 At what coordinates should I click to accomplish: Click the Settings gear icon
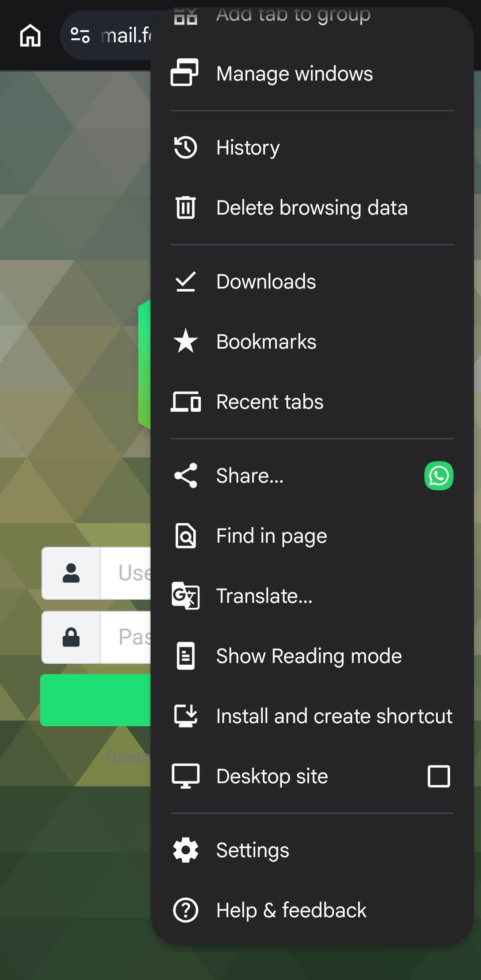(x=186, y=850)
